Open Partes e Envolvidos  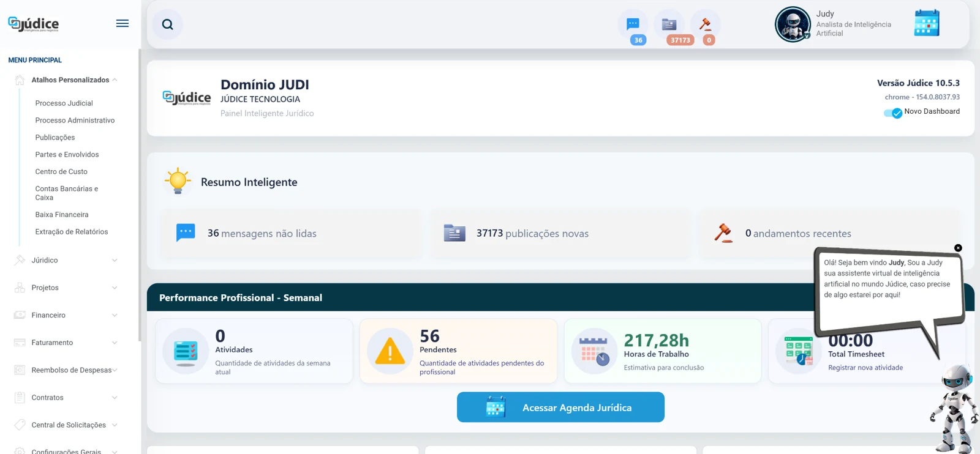(x=67, y=155)
